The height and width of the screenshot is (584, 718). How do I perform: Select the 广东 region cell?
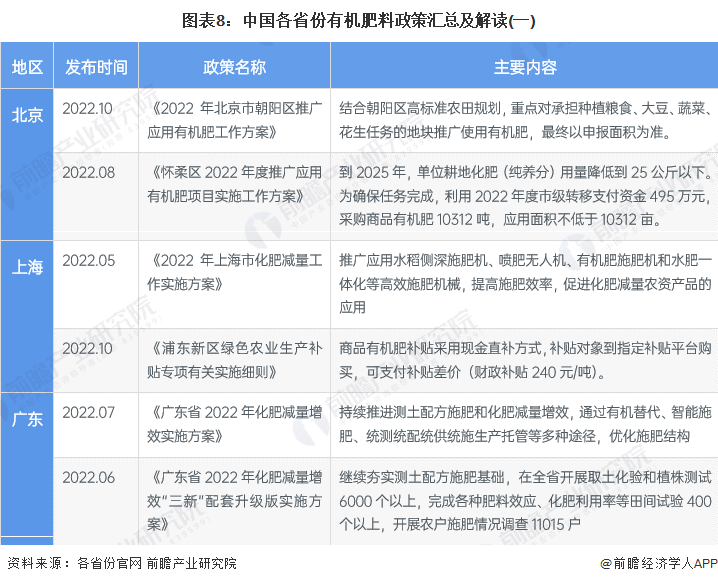click(x=27, y=419)
